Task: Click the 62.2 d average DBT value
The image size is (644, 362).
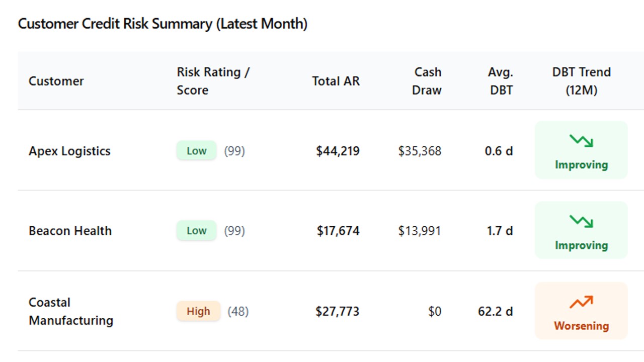Action: [x=495, y=311]
